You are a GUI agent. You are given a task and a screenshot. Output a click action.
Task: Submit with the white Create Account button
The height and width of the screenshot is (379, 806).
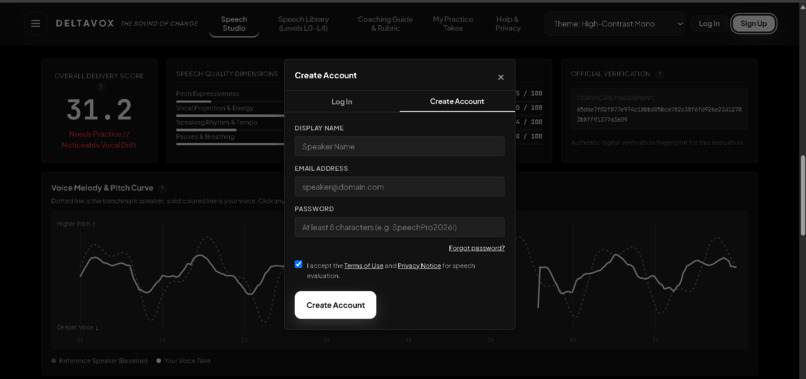tap(335, 305)
